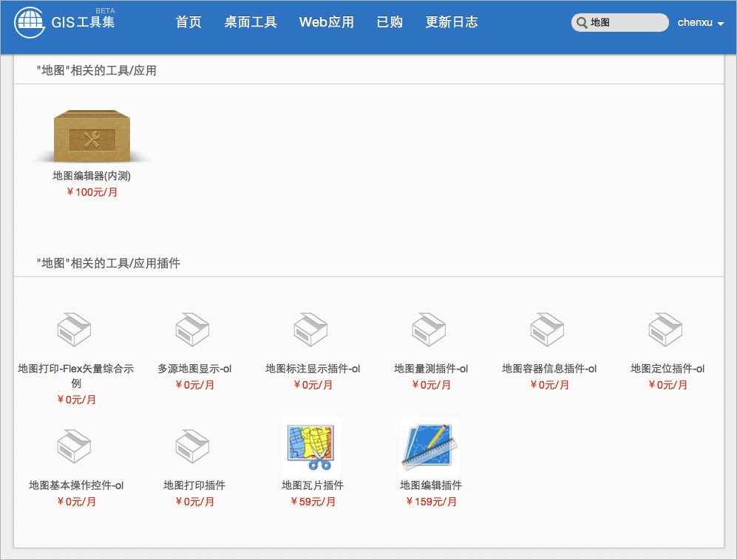Screen dimensions: 737x560
Task: Click the ￥0元/月 price under 地图打印插件
Action: tap(194, 502)
